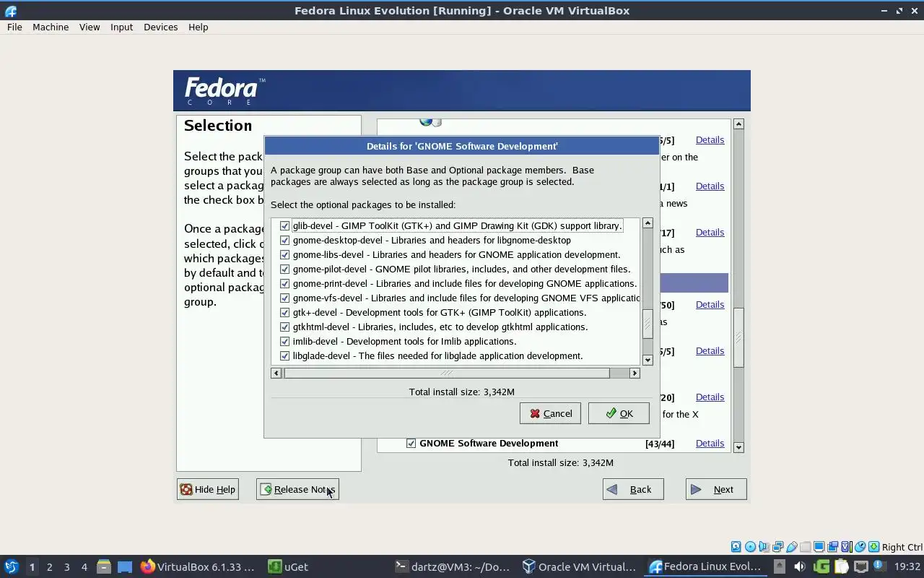The width and height of the screenshot is (924, 578).
Task: Open the optical drive status icon
Action: [750, 547]
